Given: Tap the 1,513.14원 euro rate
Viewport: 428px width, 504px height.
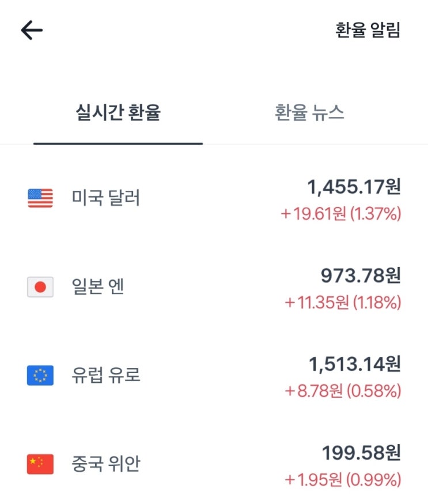Looking at the screenshot, I should click(x=355, y=364).
